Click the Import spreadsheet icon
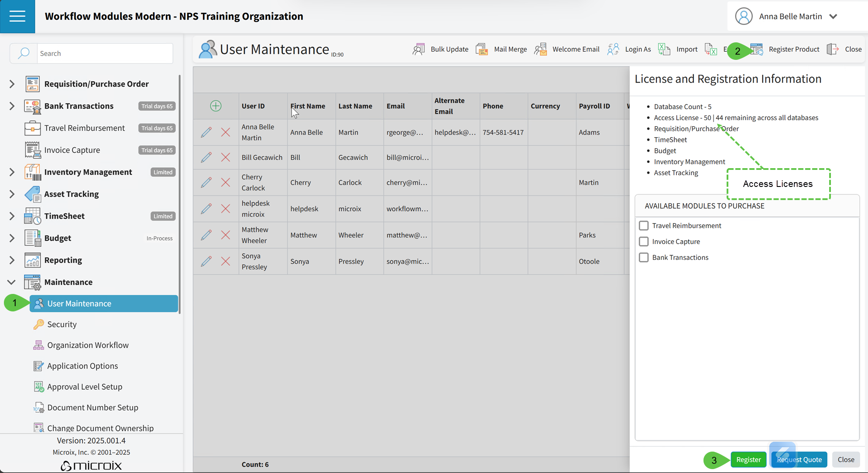 (664, 49)
